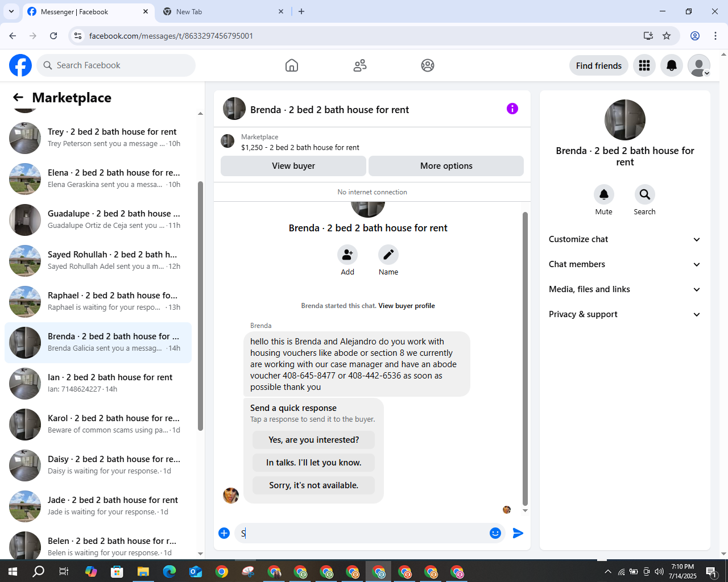The width and height of the screenshot is (728, 582).
Task: Open the account profile avatar menu
Action: pos(699,65)
